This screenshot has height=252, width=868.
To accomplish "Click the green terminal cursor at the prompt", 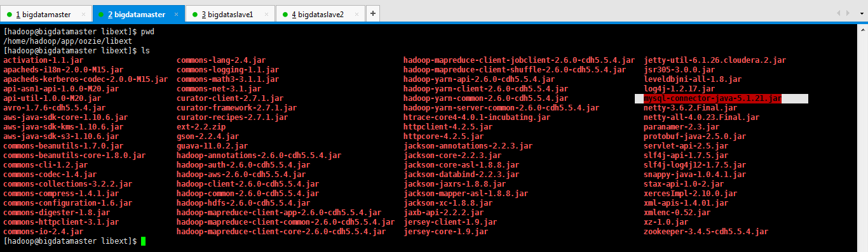I will click(x=144, y=241).
